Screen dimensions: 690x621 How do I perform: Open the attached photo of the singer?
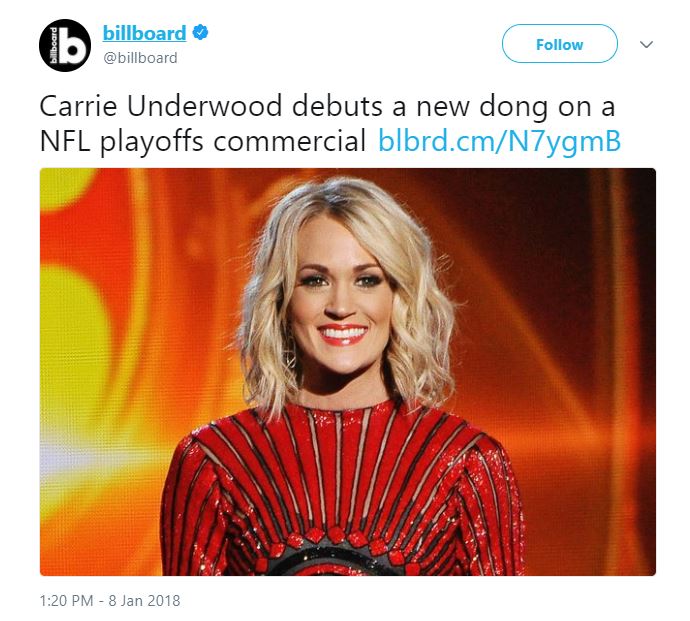(348, 371)
